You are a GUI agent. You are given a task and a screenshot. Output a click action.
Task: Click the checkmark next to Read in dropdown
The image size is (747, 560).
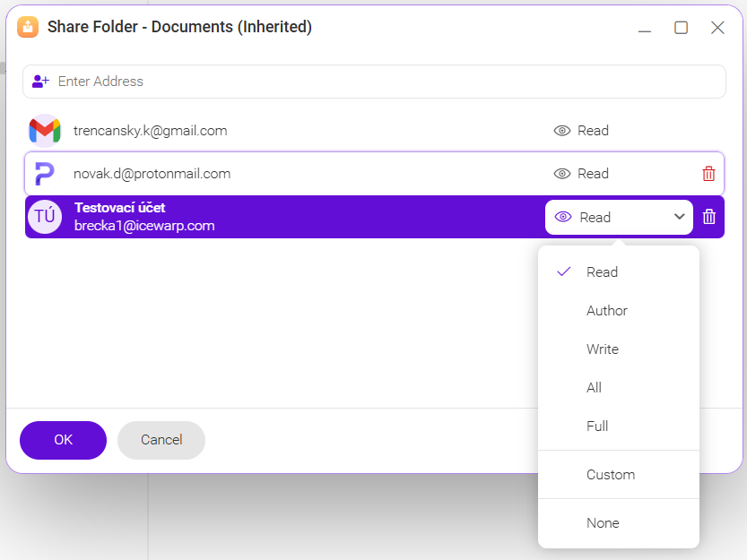click(563, 271)
